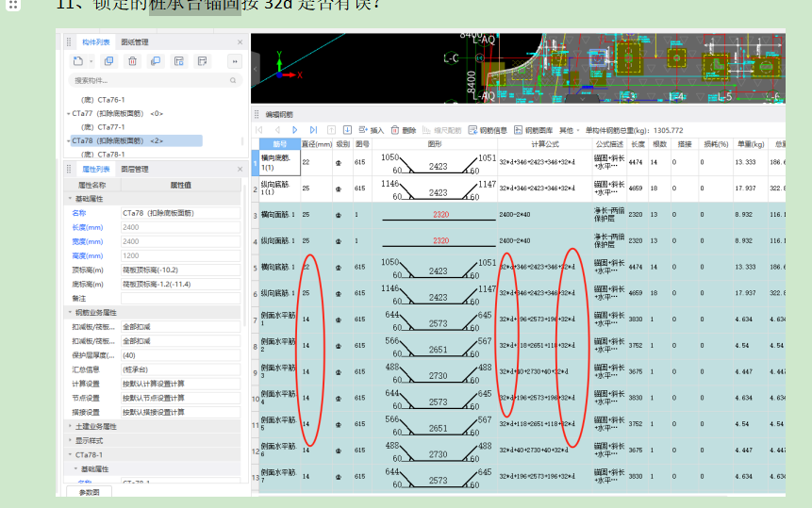Screen dimensions: 812x508
Task: Click the empty 备注 value field
Action: (x=181, y=299)
